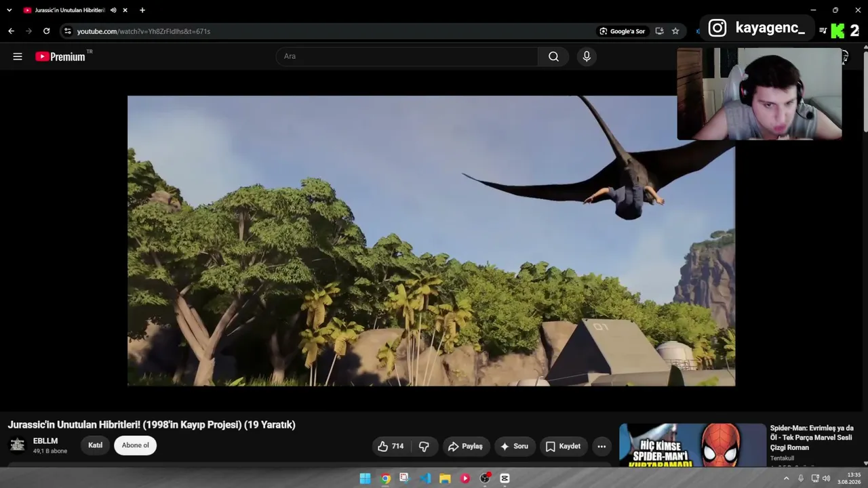This screenshot has width=868, height=488.
Task: Click the Katıl membership button
Action: (x=95, y=445)
